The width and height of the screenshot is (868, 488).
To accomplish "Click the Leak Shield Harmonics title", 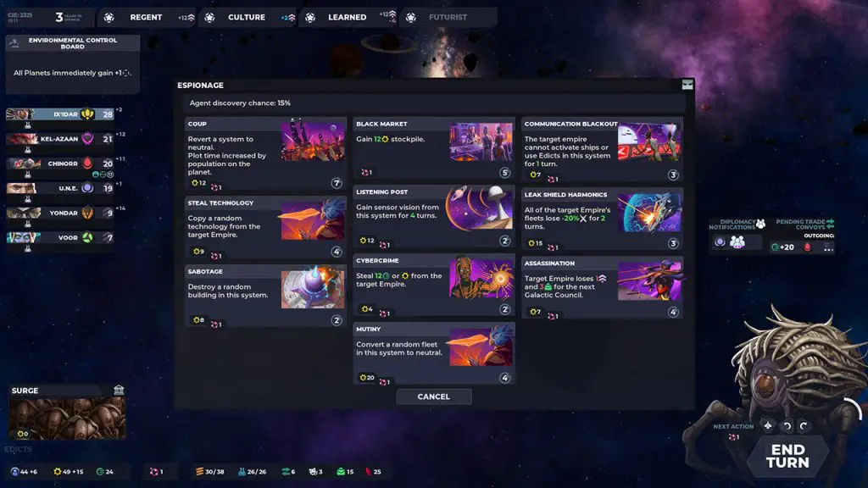I will coord(565,195).
